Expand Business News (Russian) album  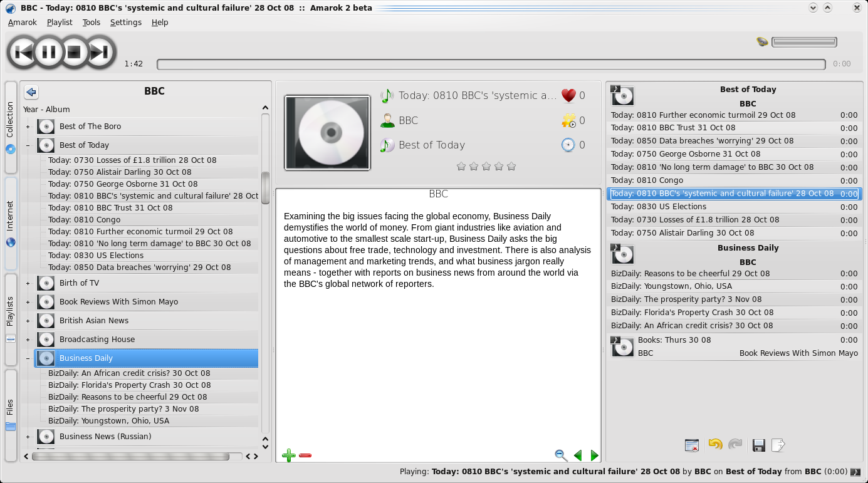28,437
